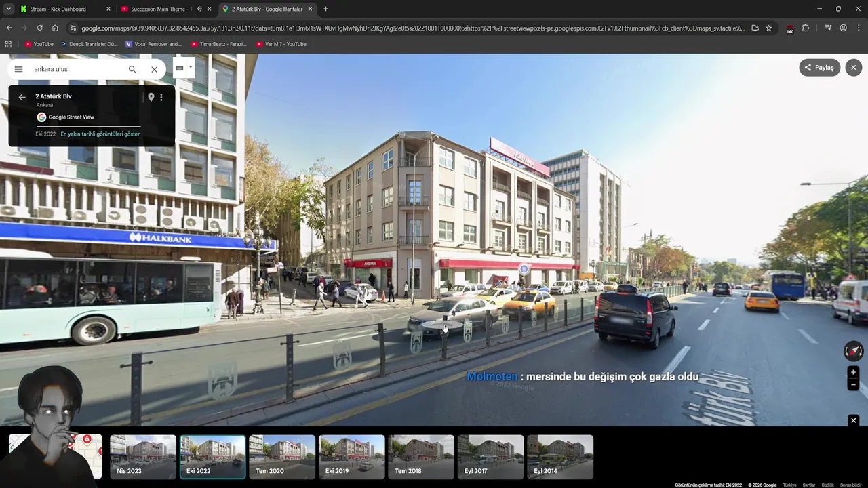
Task: Select the Eki 2019 imagery thumbnail
Action: [x=351, y=457]
